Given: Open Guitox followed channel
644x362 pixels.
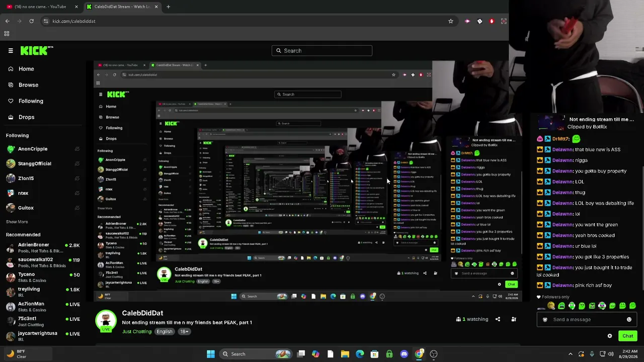Looking at the screenshot, I should click(x=26, y=208).
